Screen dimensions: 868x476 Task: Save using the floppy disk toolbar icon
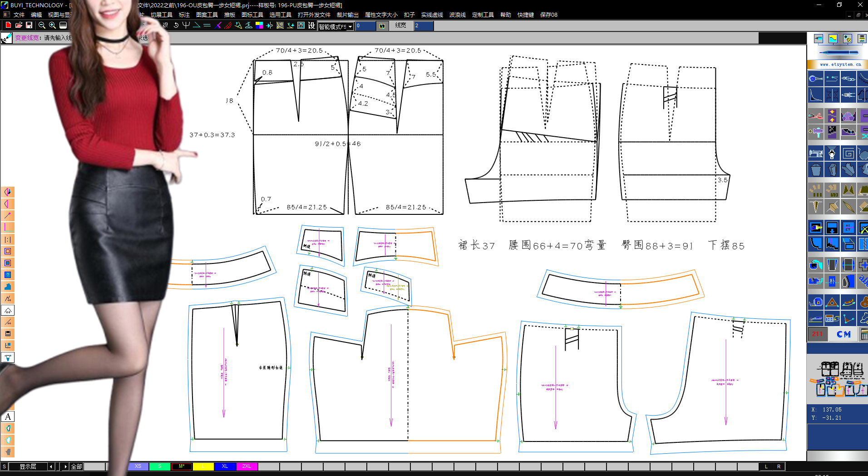[29, 25]
